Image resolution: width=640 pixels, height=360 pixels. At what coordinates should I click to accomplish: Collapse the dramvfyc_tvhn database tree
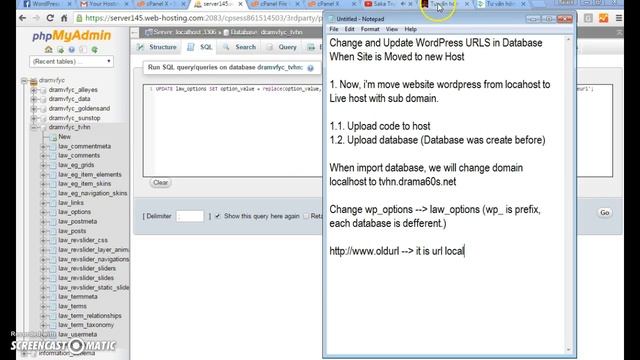[34, 127]
